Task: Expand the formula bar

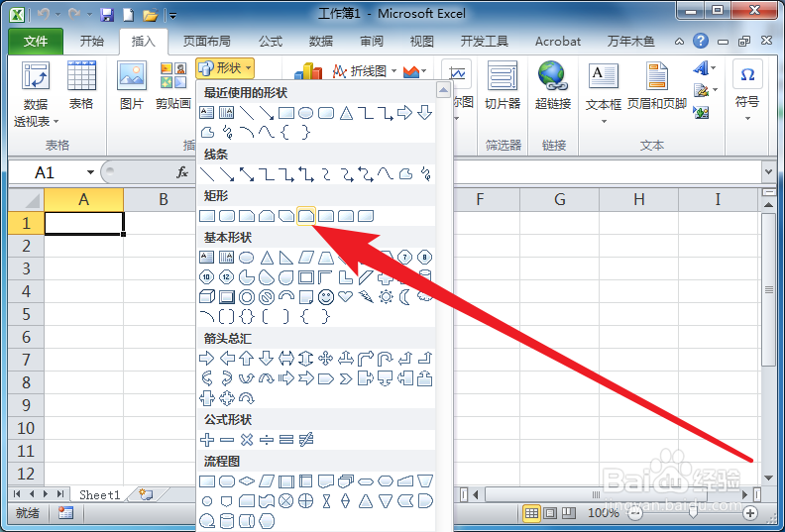Action: point(768,172)
